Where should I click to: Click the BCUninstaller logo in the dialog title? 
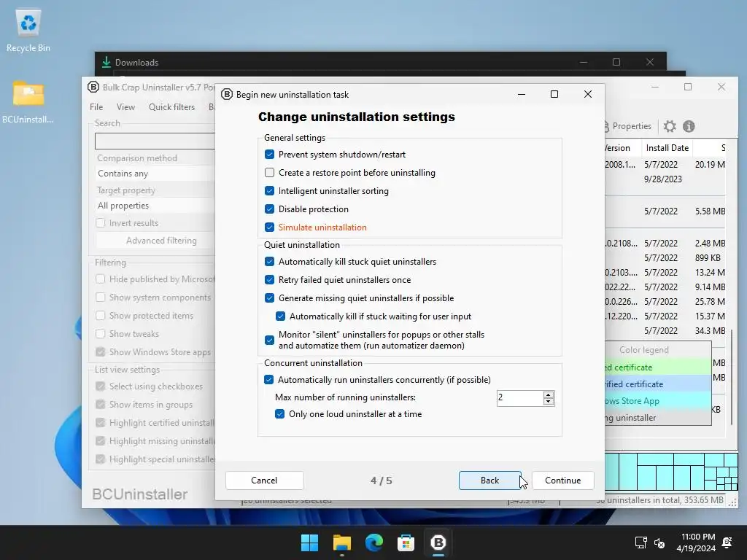(227, 94)
